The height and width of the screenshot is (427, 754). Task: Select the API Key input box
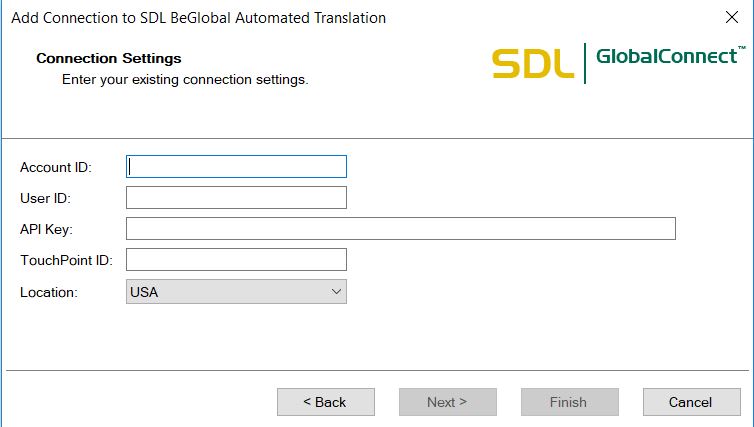(x=400, y=229)
